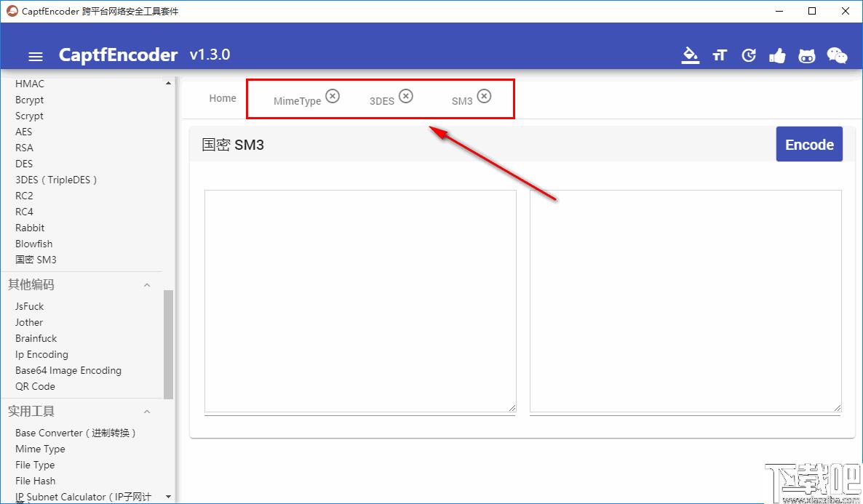Select RC4 in sidebar
863x504 pixels.
click(x=24, y=212)
